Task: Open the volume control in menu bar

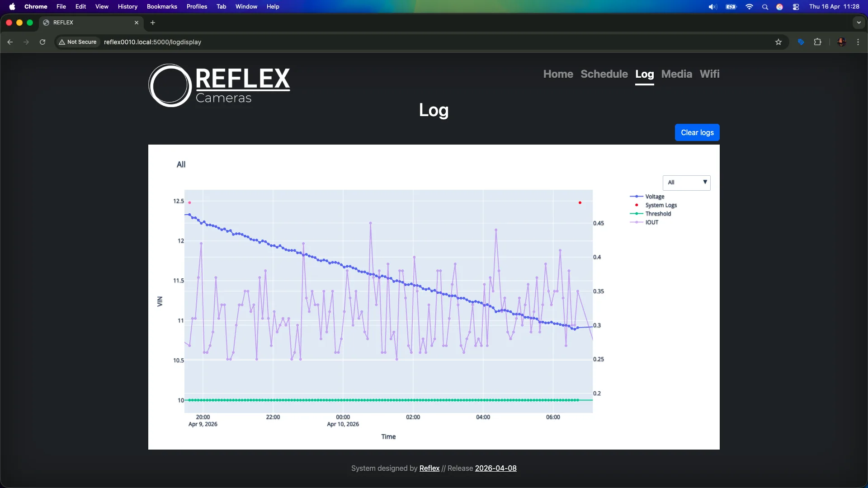Action: tap(712, 7)
